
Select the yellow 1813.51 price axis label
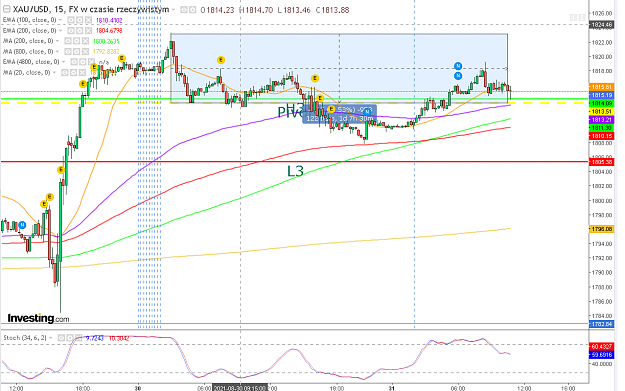(x=601, y=112)
